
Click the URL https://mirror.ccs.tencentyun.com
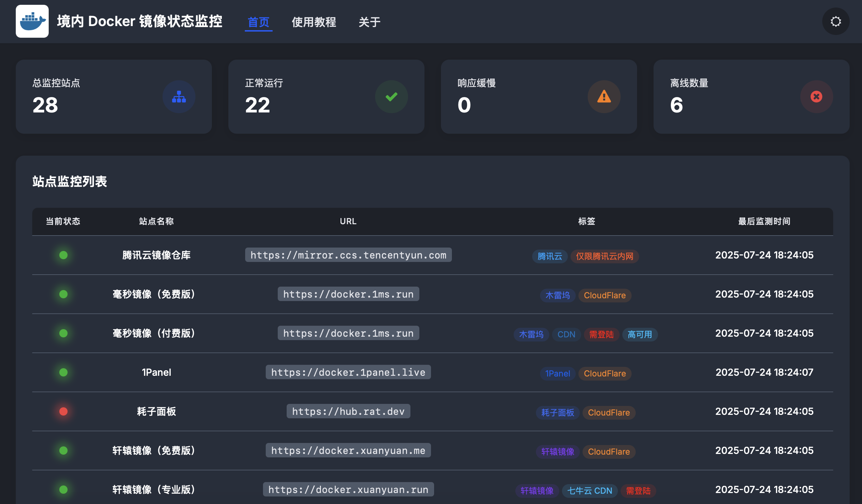[x=348, y=255]
